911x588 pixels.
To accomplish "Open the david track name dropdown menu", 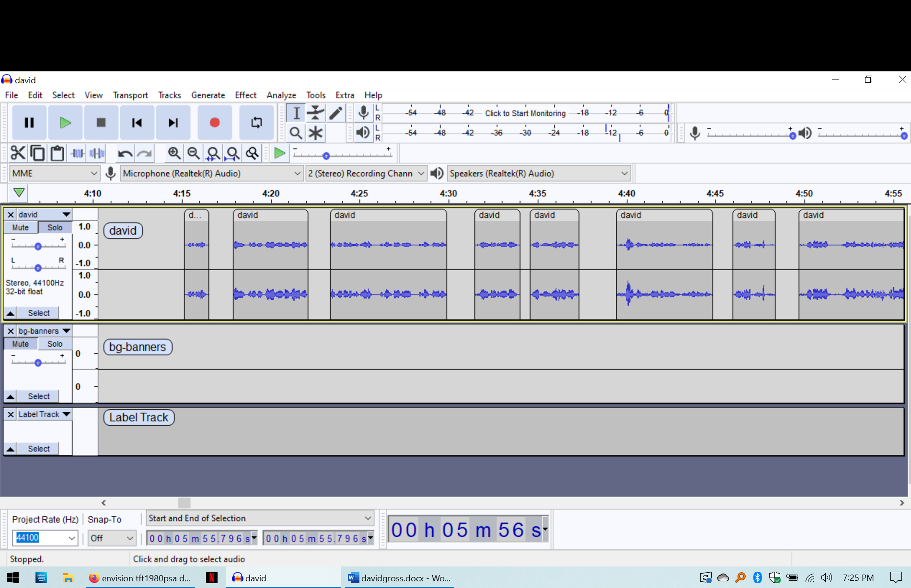I will click(x=45, y=215).
